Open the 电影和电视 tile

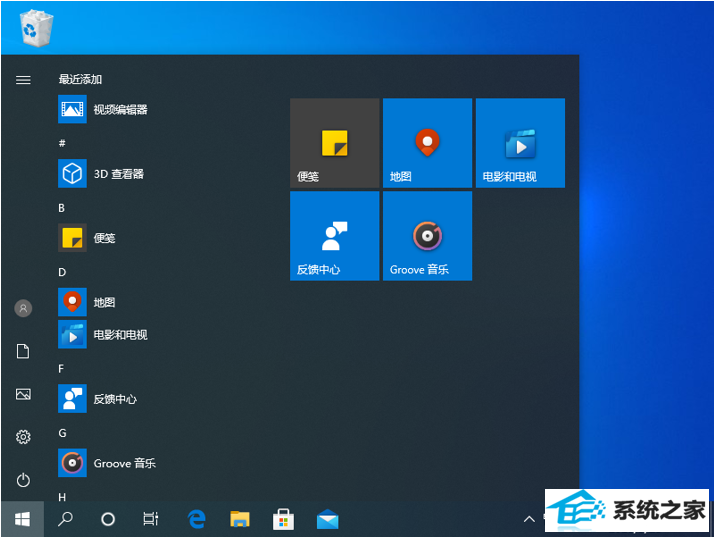tap(520, 143)
